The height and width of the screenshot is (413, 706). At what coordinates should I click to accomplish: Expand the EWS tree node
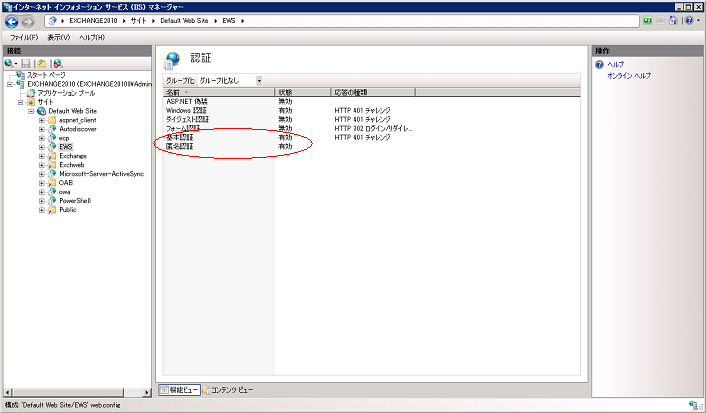coord(42,147)
